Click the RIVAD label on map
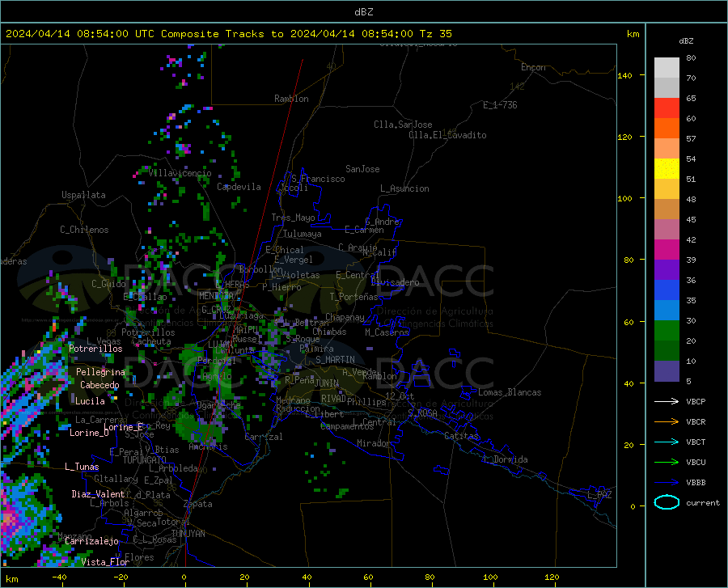This screenshot has width=728, height=588. pos(333,399)
